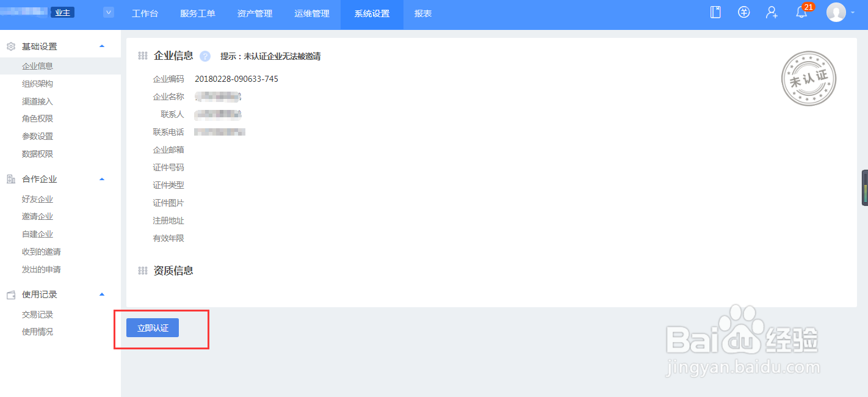868x397 pixels.
Task: Open the dropdown arrow beside 业主 label
Action: pyautogui.click(x=108, y=12)
